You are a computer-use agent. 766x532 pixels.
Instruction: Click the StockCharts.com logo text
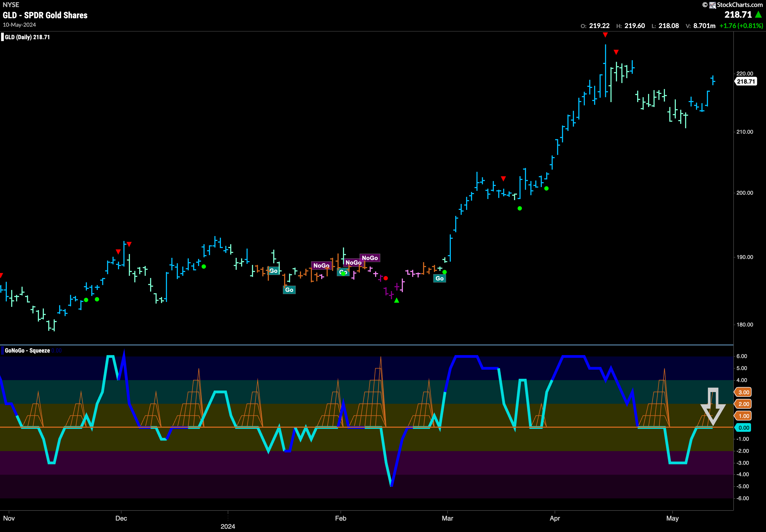pos(739,5)
